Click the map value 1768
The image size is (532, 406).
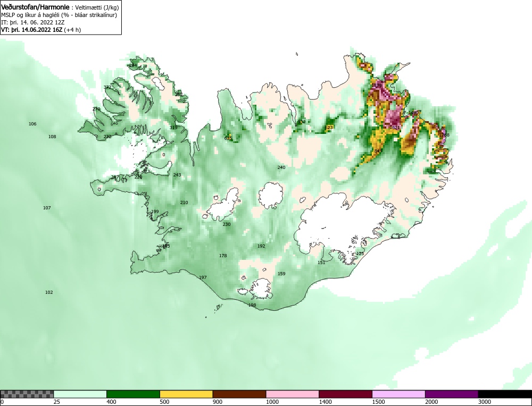click(x=444, y=135)
